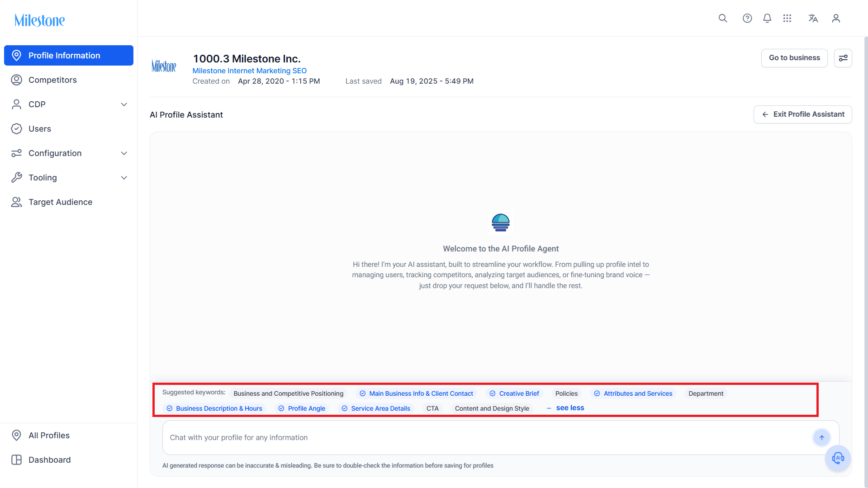
Task: Click the language translate icon
Action: pyautogui.click(x=813, y=18)
